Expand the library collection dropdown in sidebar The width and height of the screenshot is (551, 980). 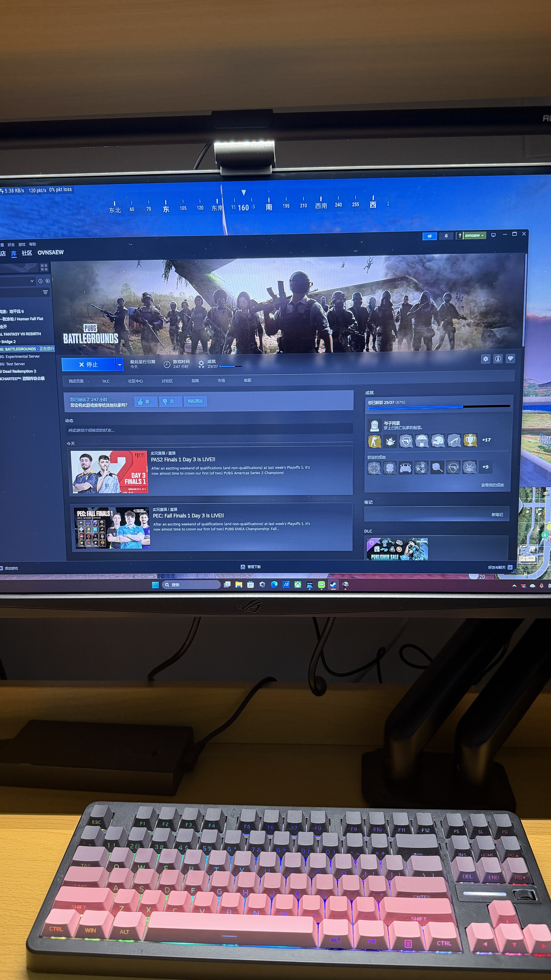pyautogui.click(x=32, y=281)
